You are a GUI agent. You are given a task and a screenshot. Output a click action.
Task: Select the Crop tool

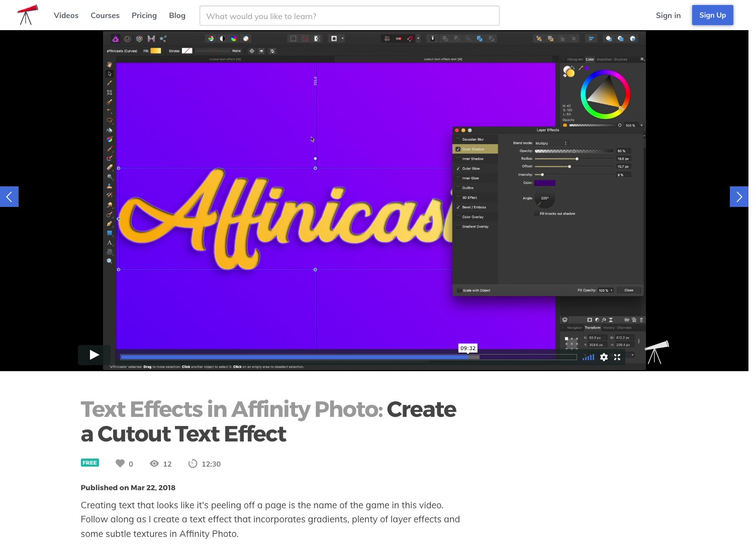point(110,92)
